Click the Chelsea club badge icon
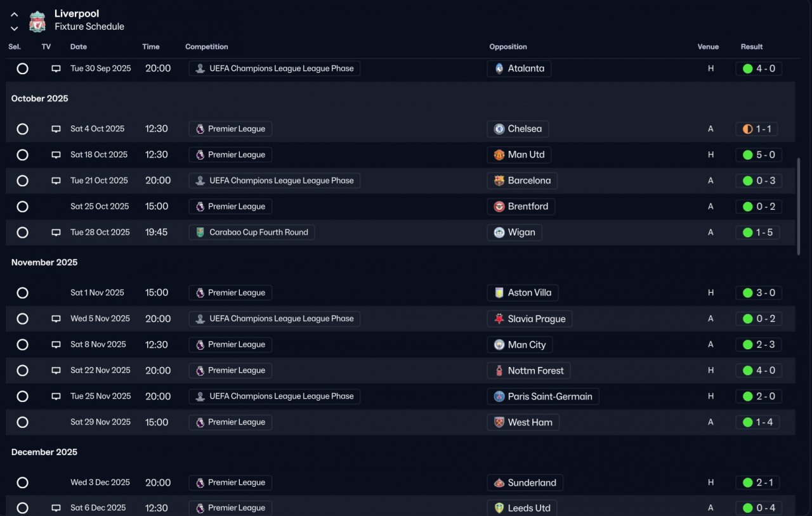812x516 pixels. (499, 129)
